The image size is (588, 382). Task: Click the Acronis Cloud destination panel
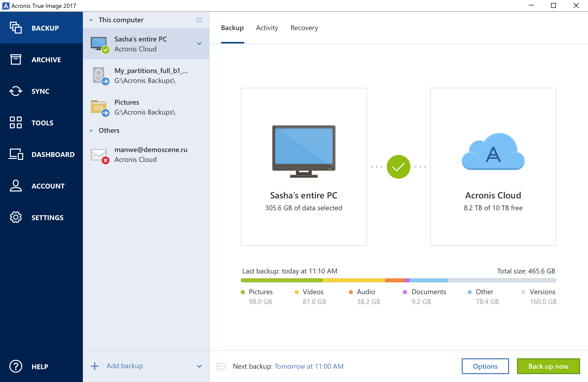tap(493, 167)
